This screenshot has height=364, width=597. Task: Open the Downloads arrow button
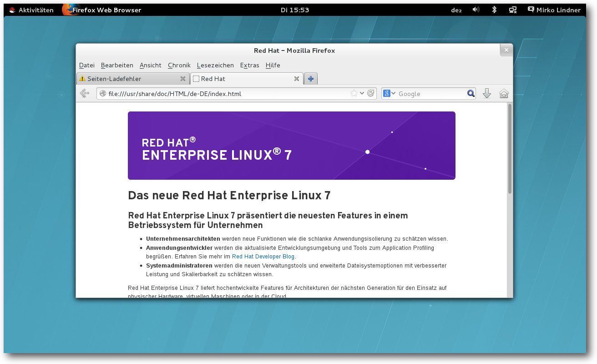(x=486, y=93)
